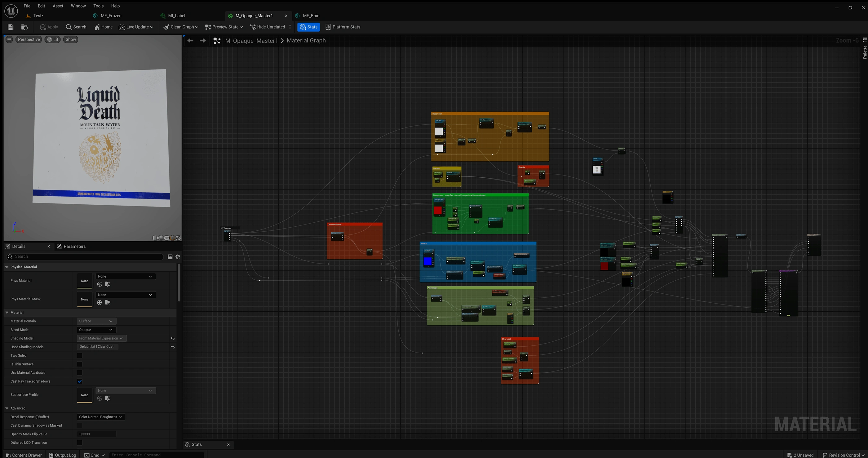Click the Save asset icon in toolbar

[11, 27]
